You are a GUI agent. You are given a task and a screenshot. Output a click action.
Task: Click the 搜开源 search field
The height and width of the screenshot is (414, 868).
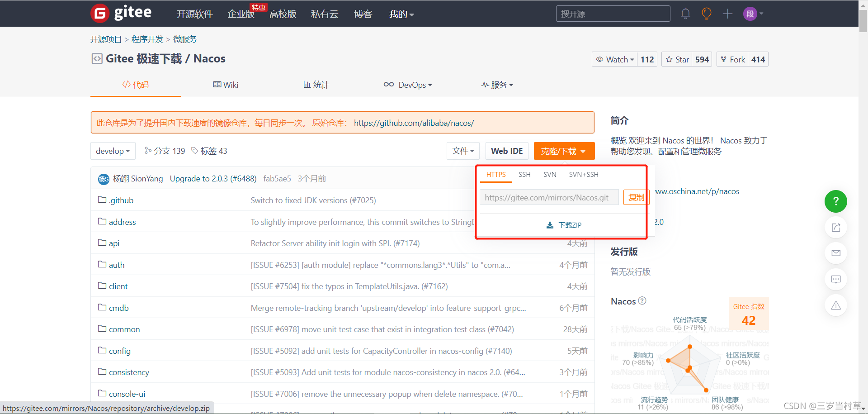pyautogui.click(x=613, y=14)
